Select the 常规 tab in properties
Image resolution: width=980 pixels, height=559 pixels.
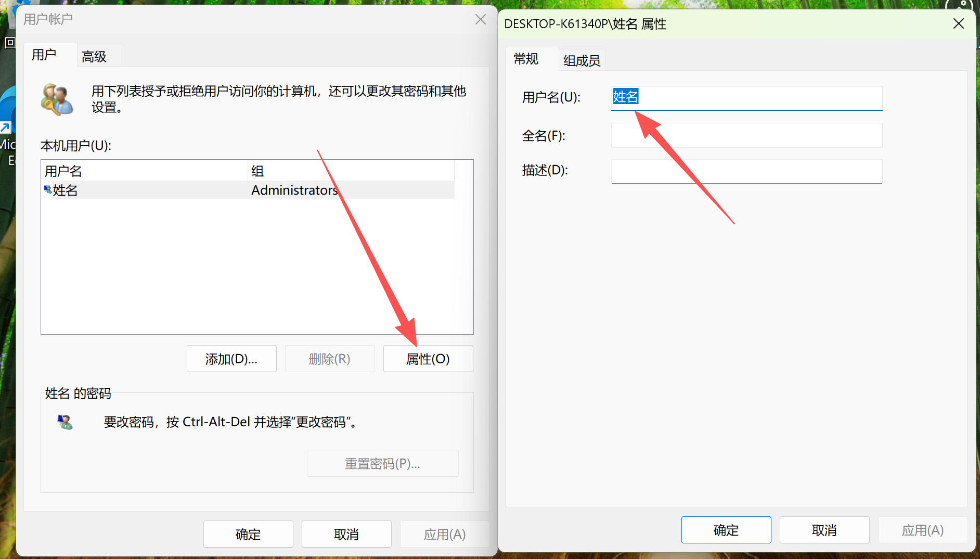pos(526,59)
